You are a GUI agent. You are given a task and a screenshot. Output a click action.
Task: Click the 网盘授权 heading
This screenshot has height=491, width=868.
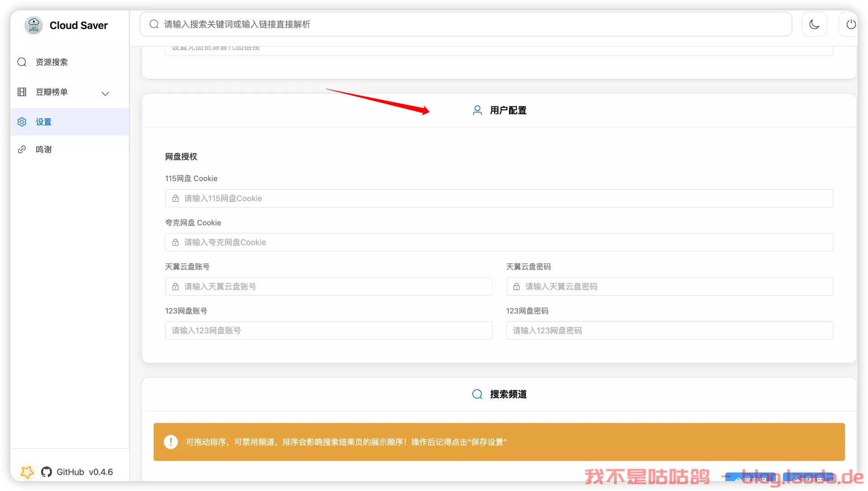pyautogui.click(x=181, y=157)
